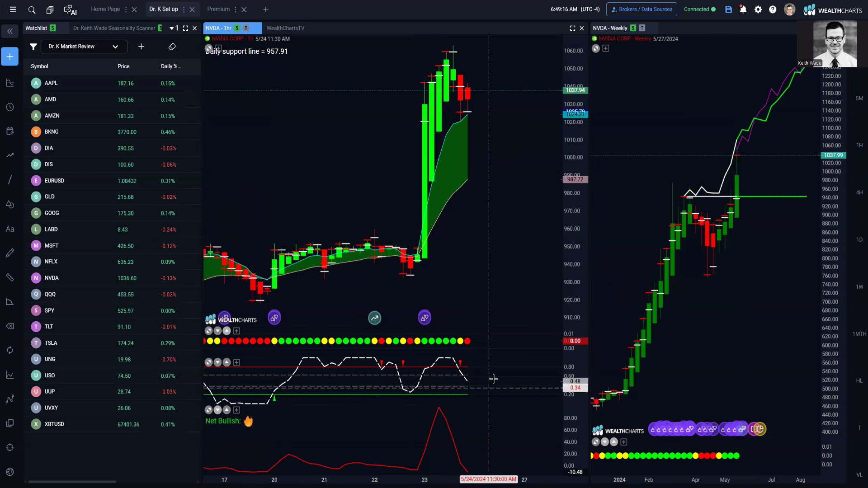Toggle the Watchlist S link badge
The image size is (868, 488).
coord(53,28)
